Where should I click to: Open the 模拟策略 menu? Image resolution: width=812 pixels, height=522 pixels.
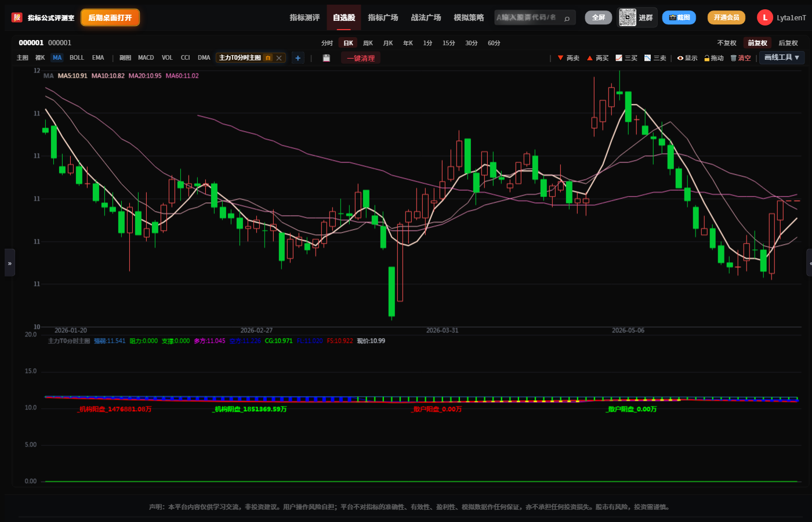[469, 17]
